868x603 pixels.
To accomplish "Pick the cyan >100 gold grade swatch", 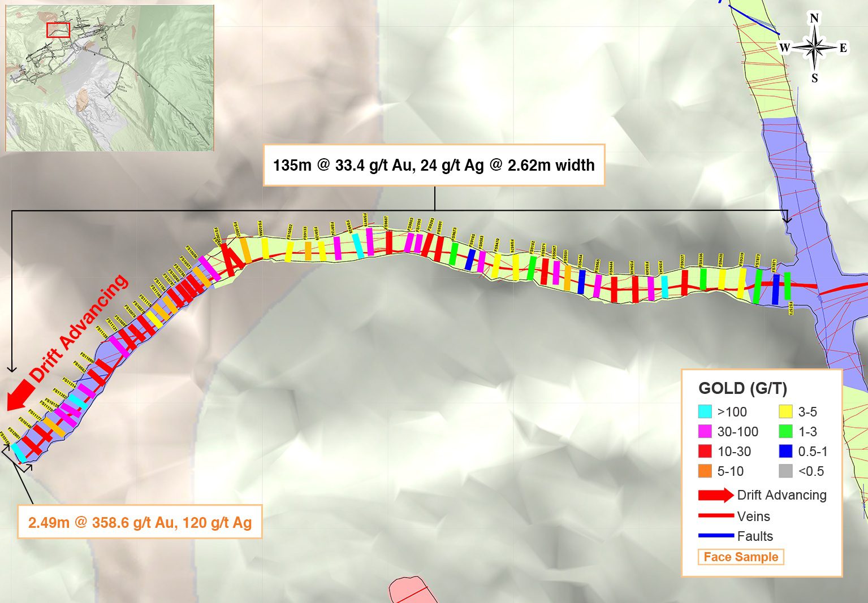I will click(x=705, y=412).
